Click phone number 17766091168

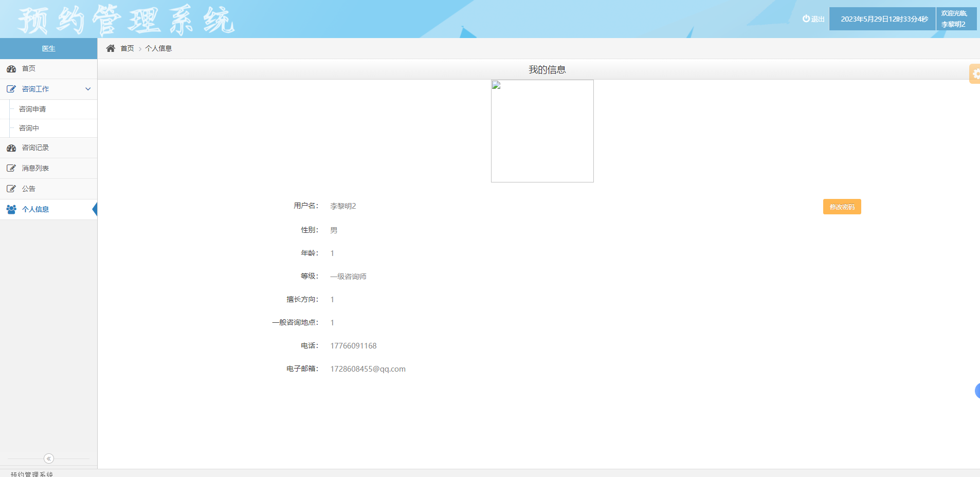(x=353, y=346)
